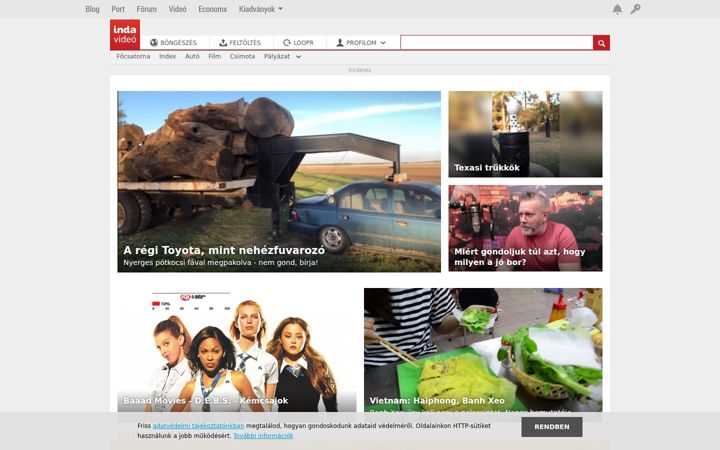Viewport: 720px width, 450px height.
Task: Click the red search magnifier button
Action: click(x=601, y=43)
